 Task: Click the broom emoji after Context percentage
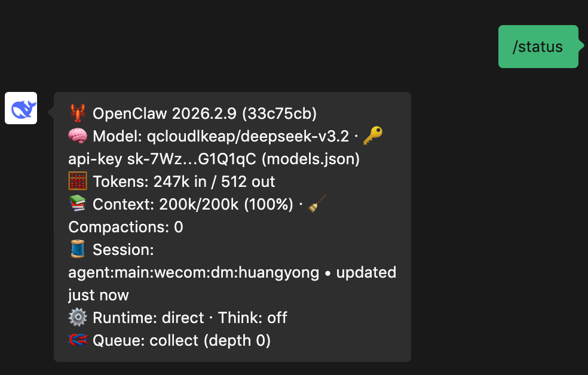pyautogui.click(x=316, y=204)
